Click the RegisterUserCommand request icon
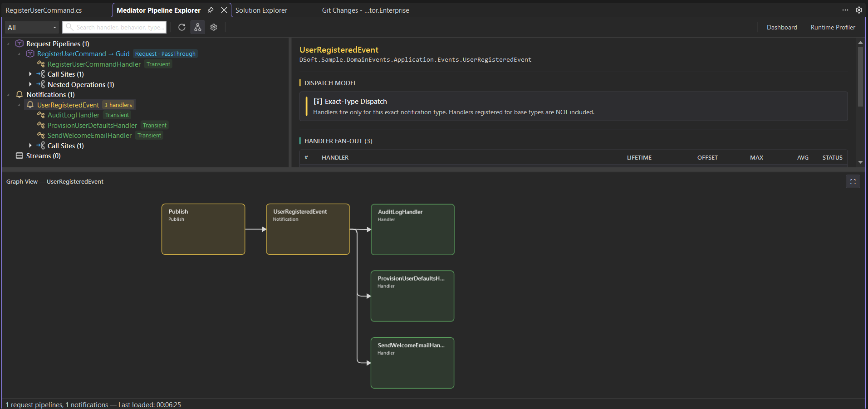This screenshot has height=409, width=868. pos(30,54)
